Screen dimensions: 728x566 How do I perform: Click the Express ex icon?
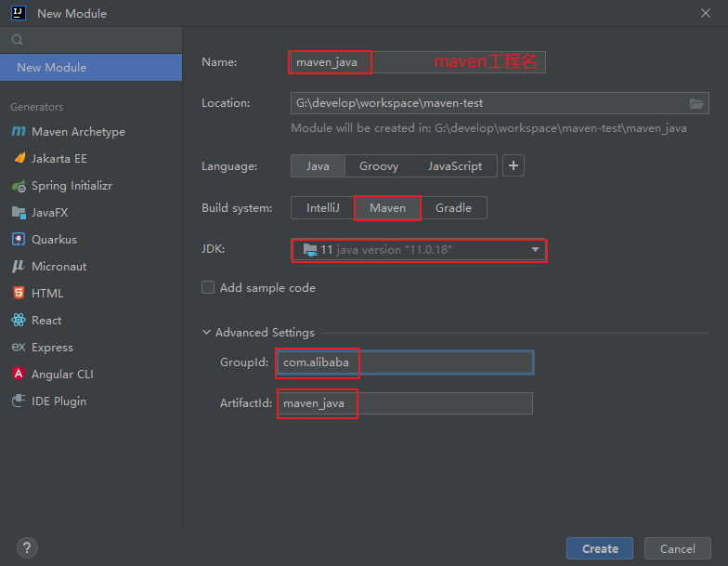click(x=19, y=348)
